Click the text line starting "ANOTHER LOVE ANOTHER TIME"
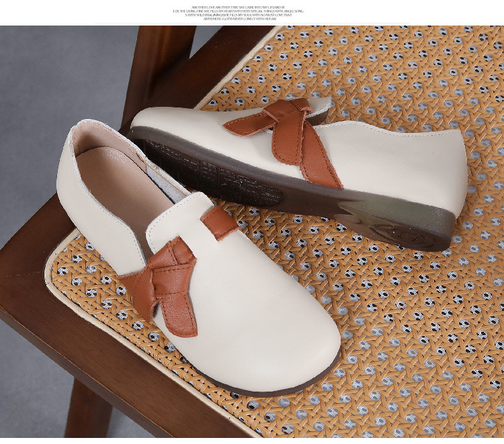 (238, 7)
